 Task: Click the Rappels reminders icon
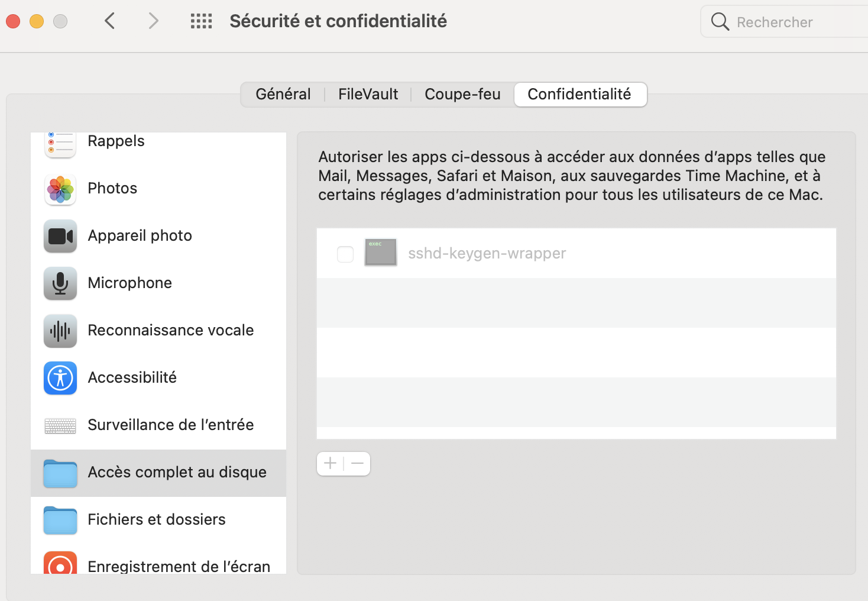(60, 143)
